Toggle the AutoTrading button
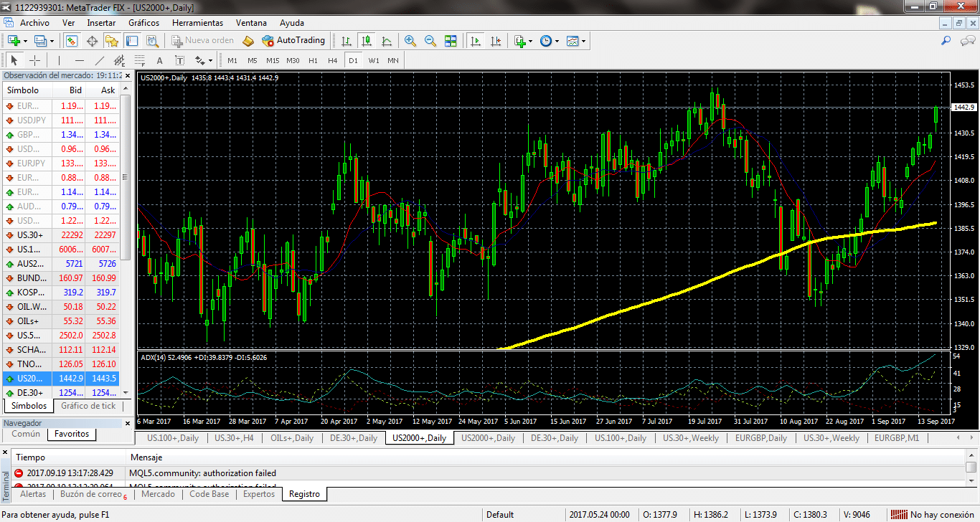 [293, 41]
